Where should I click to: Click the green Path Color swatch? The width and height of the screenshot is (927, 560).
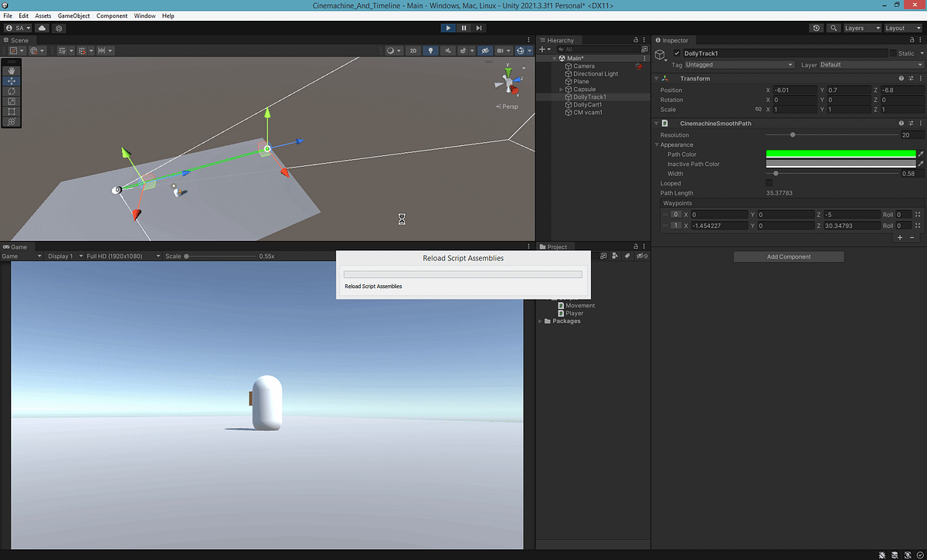840,154
